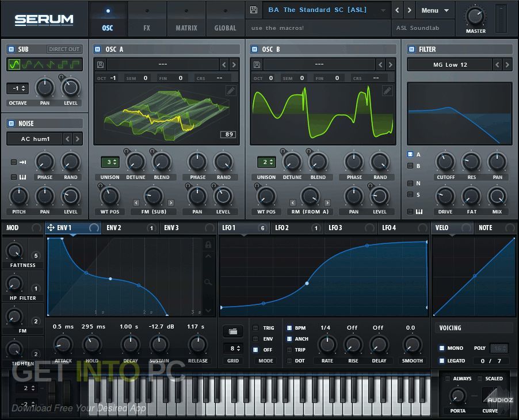Viewport: 519px width, 420px height.
Task: Select previous OSC A wavetable
Action: (x=224, y=64)
